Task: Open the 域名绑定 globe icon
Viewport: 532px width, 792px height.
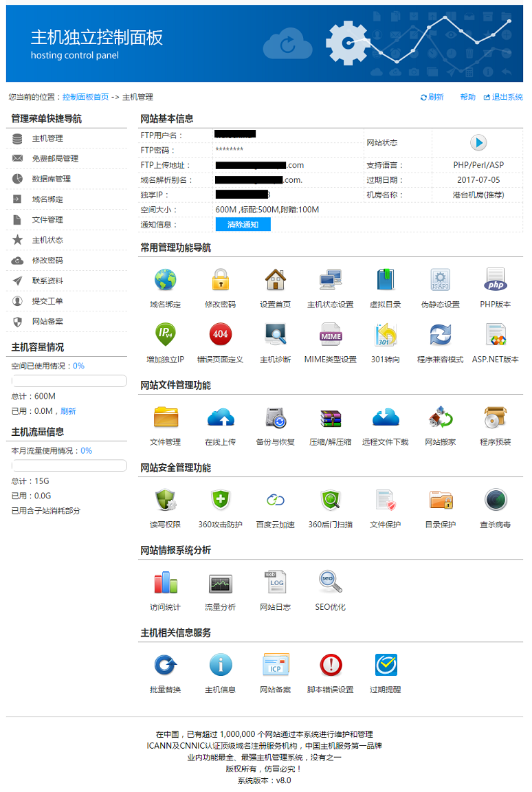Action: [165, 280]
